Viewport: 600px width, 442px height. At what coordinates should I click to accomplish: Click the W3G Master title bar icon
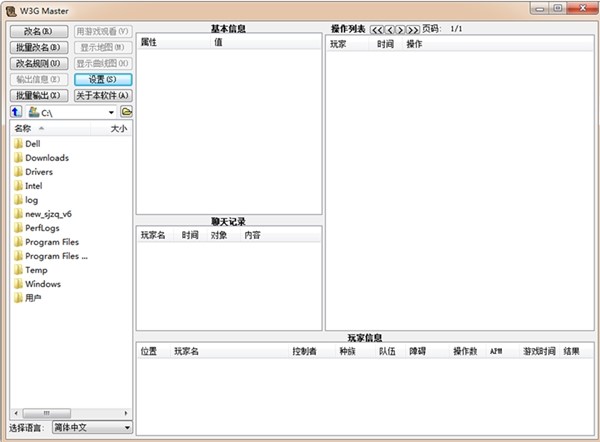tap(11, 11)
